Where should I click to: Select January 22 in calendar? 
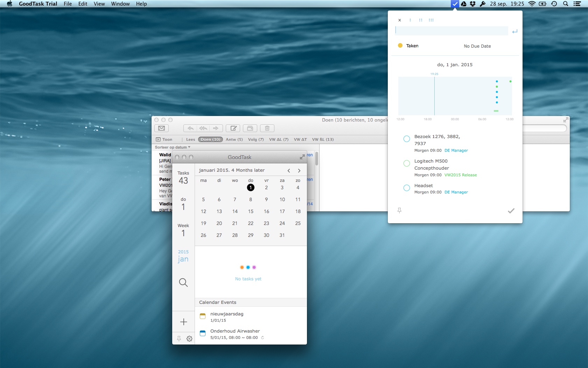tap(251, 223)
